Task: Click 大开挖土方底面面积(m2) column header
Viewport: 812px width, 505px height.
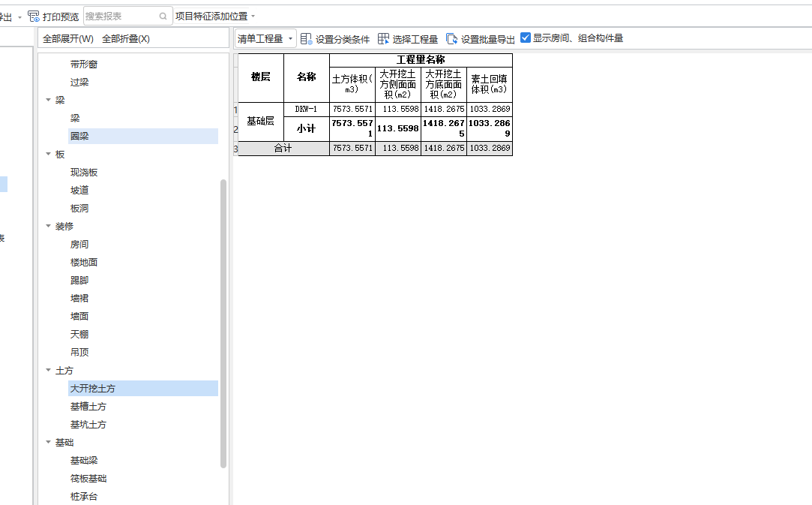Action: click(x=444, y=85)
